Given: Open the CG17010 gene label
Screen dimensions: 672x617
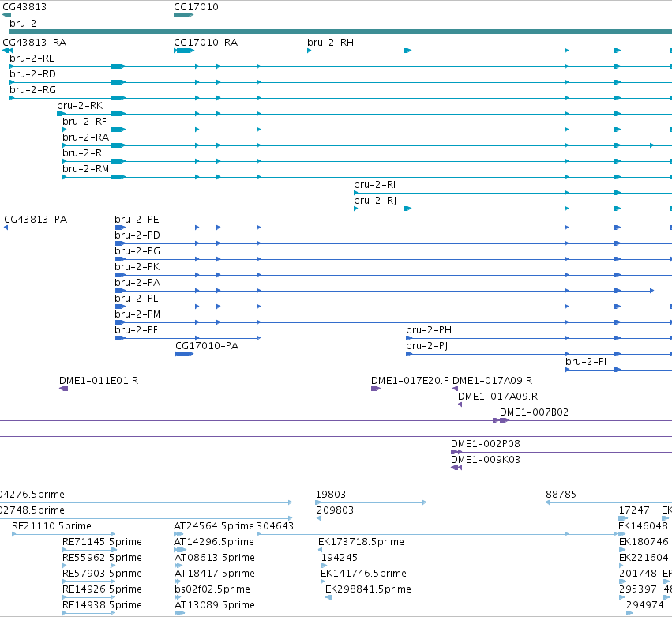Looking at the screenshot, I should (196, 7).
